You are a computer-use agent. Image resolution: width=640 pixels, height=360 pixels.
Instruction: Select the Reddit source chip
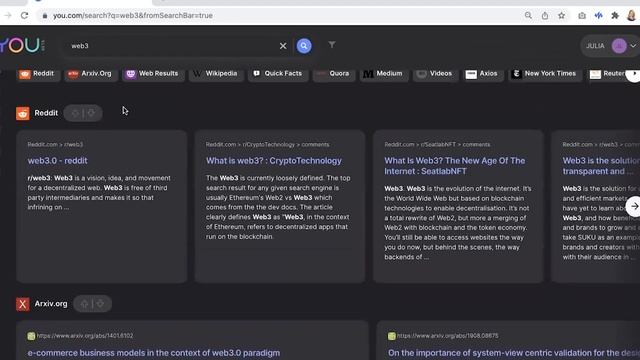[37, 74]
